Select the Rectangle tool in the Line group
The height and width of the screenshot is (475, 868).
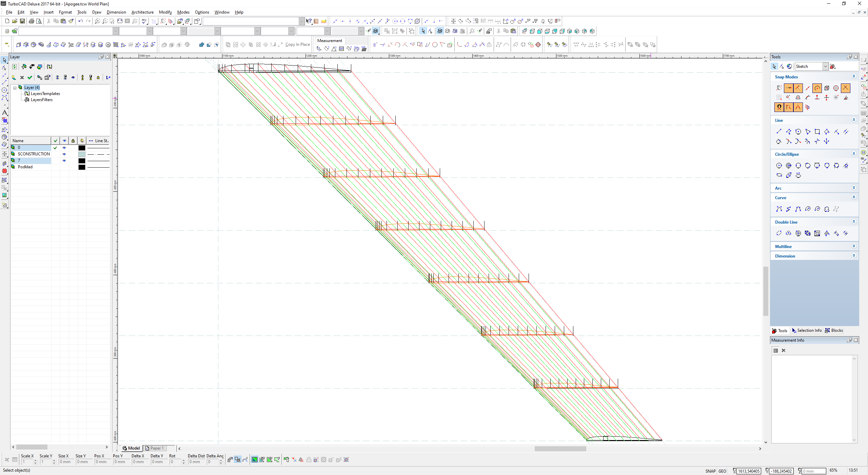817,132
